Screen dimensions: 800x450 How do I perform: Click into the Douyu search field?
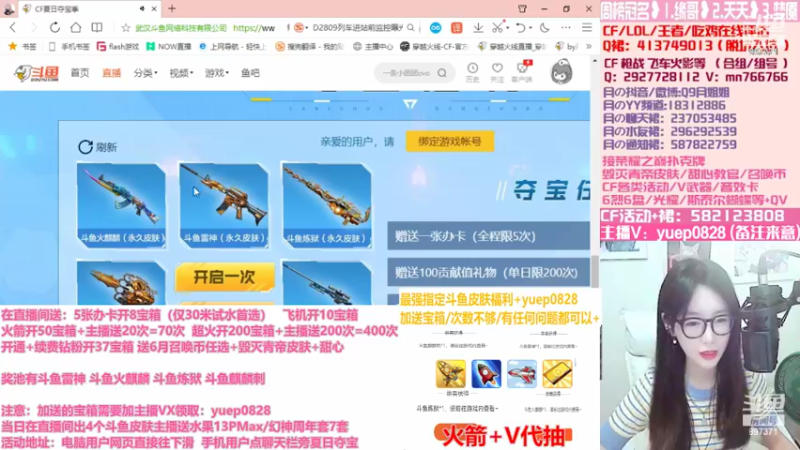click(406, 73)
